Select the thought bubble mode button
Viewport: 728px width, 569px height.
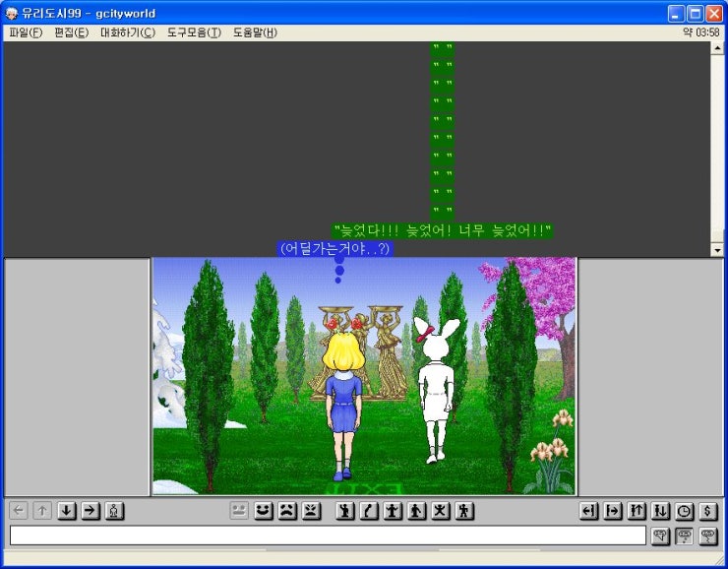point(685,536)
